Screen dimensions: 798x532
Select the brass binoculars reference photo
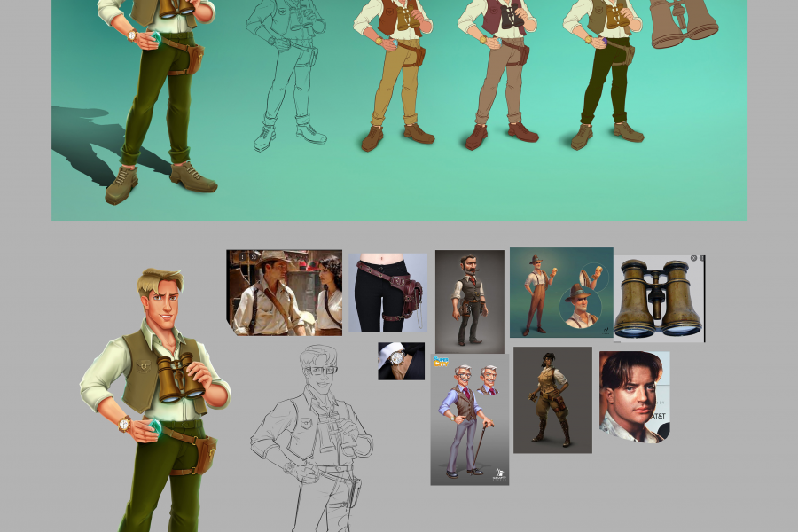pos(659,298)
